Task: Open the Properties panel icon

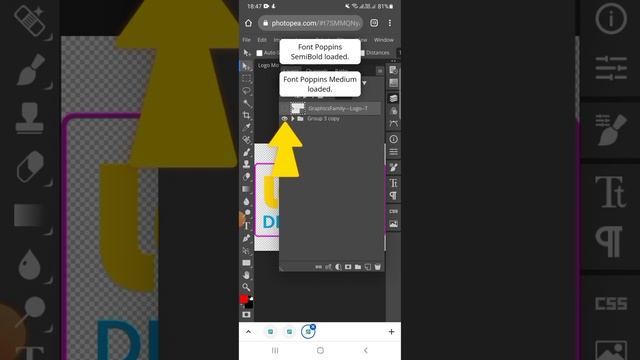Action: pos(393,152)
